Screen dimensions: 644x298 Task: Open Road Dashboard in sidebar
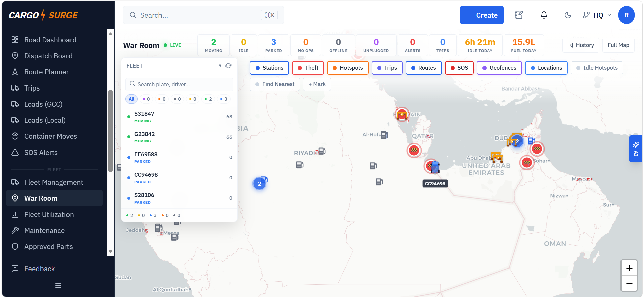coord(54,40)
